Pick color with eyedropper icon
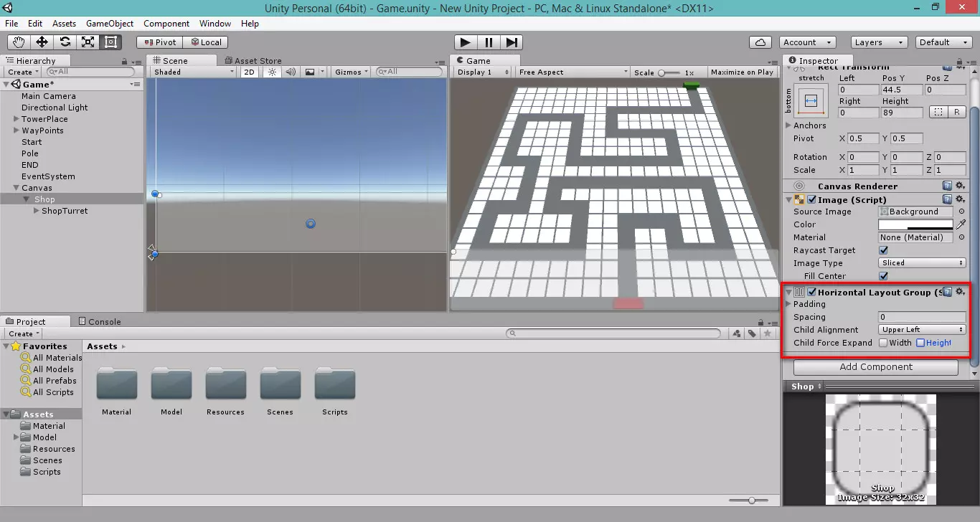The width and height of the screenshot is (980, 522). (961, 224)
